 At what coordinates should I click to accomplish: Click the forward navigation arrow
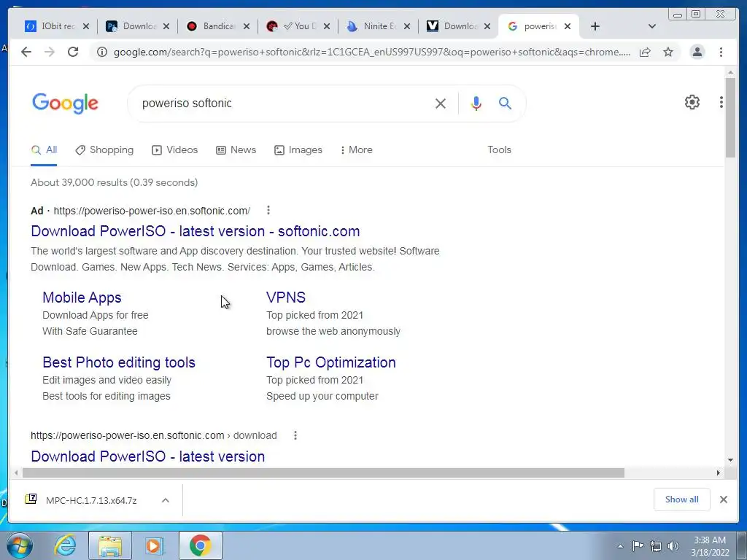pos(50,52)
